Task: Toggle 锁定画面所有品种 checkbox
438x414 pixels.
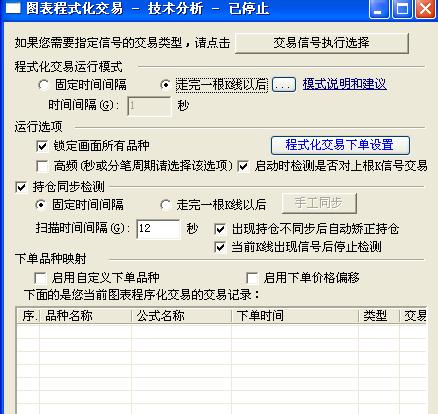Action: [x=42, y=146]
